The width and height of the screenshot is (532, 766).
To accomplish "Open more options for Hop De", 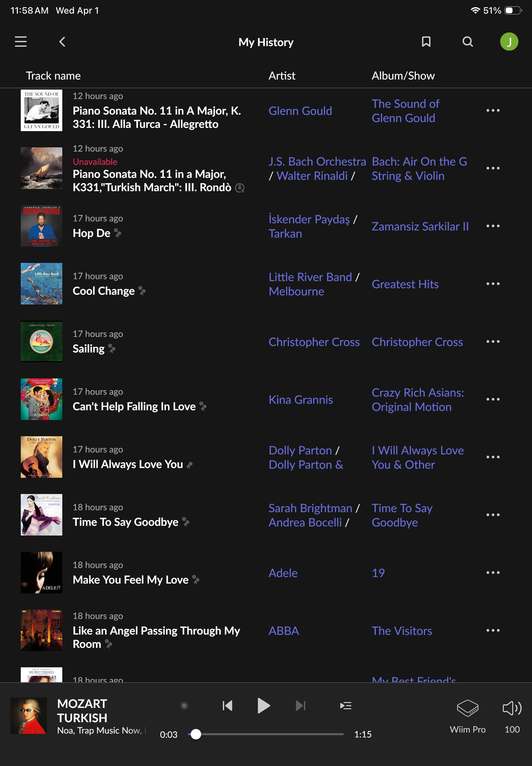I will (x=493, y=226).
